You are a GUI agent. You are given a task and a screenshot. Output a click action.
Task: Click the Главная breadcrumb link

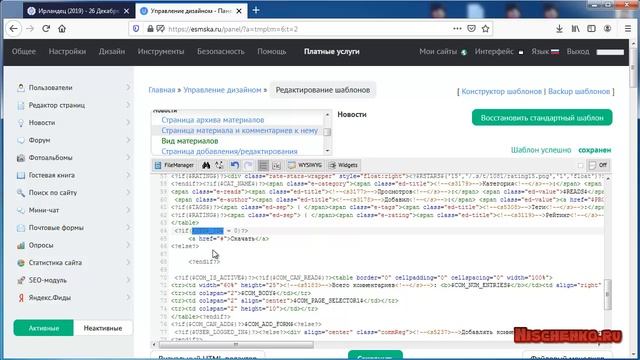[162, 90]
